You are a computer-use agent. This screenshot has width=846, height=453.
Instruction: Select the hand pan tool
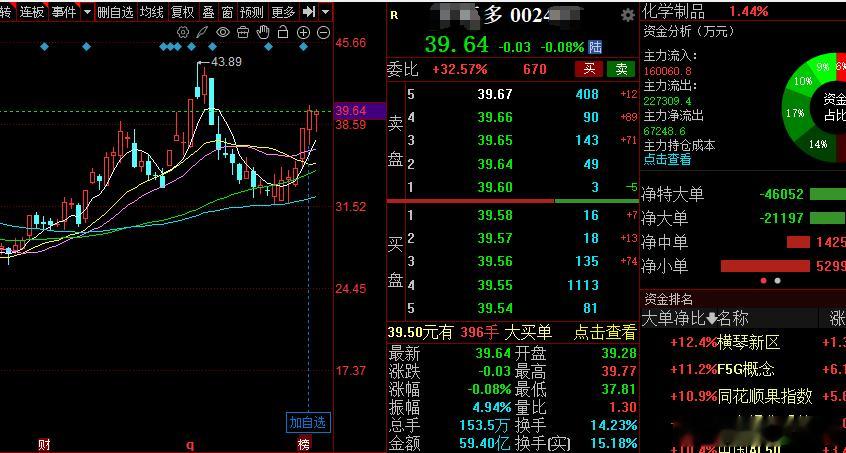(x=263, y=33)
